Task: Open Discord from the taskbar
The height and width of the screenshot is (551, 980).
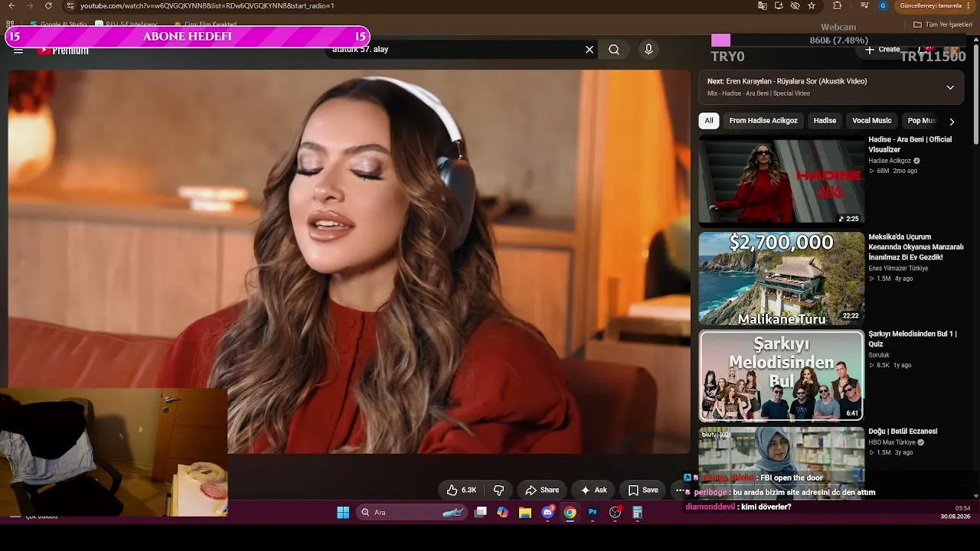Action: (x=547, y=513)
